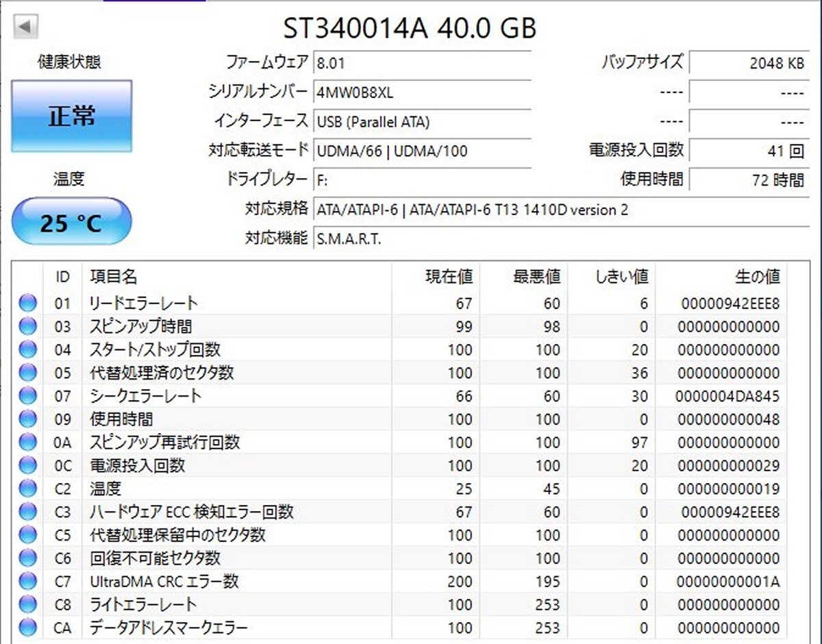Select raw value 0000004DA845
This screenshot has height=644, width=822.
(x=727, y=396)
